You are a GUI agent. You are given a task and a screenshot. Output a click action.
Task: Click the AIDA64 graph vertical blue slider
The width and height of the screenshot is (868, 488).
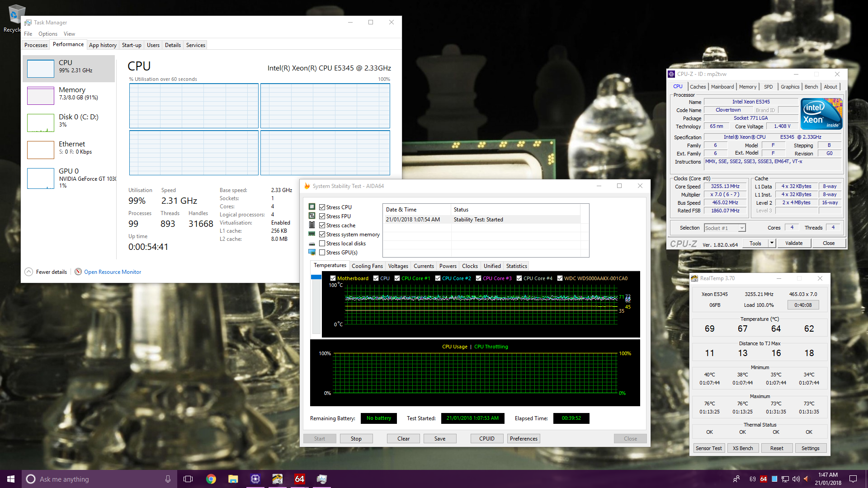(x=316, y=277)
